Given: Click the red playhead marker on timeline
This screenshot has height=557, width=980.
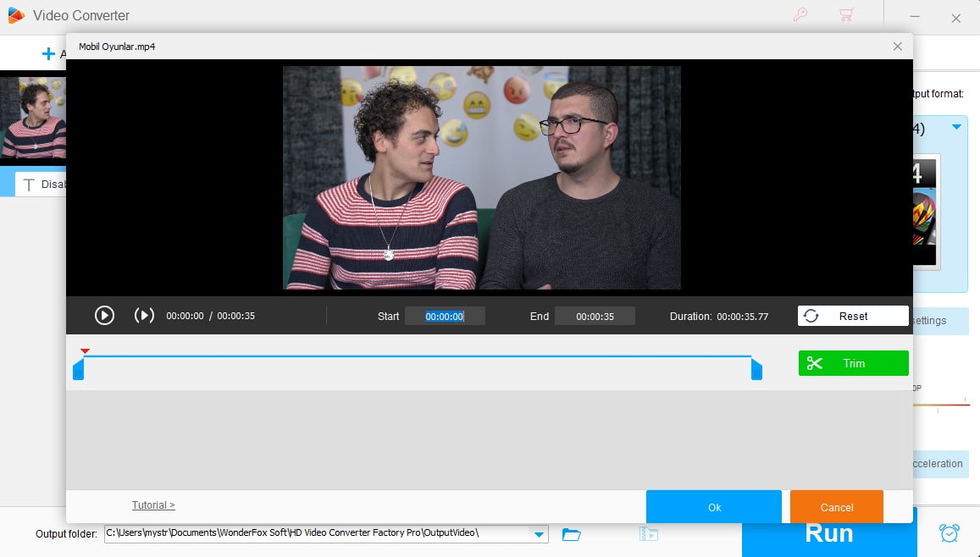Looking at the screenshot, I should (x=85, y=350).
